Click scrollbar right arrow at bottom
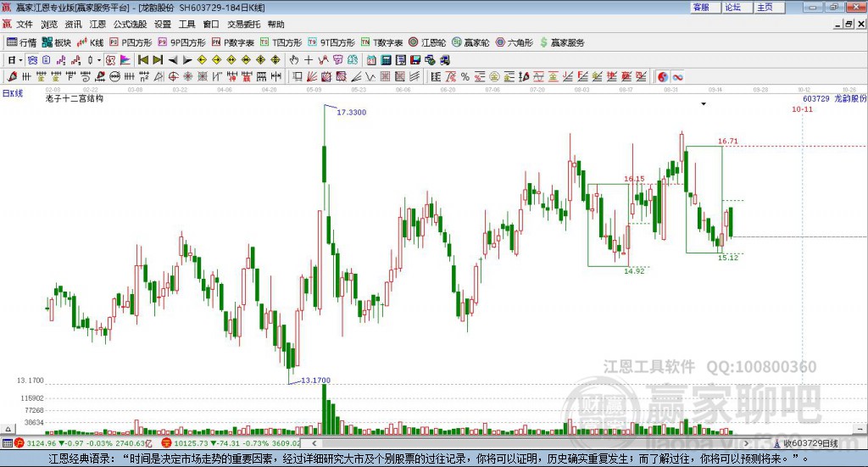 pyautogui.click(x=746, y=443)
